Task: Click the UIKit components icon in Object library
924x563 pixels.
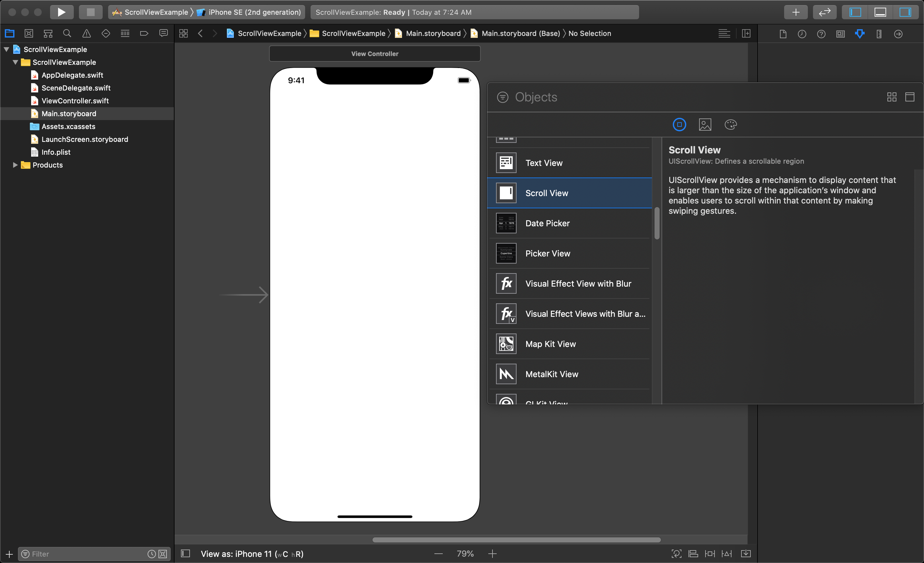Action: pos(679,125)
